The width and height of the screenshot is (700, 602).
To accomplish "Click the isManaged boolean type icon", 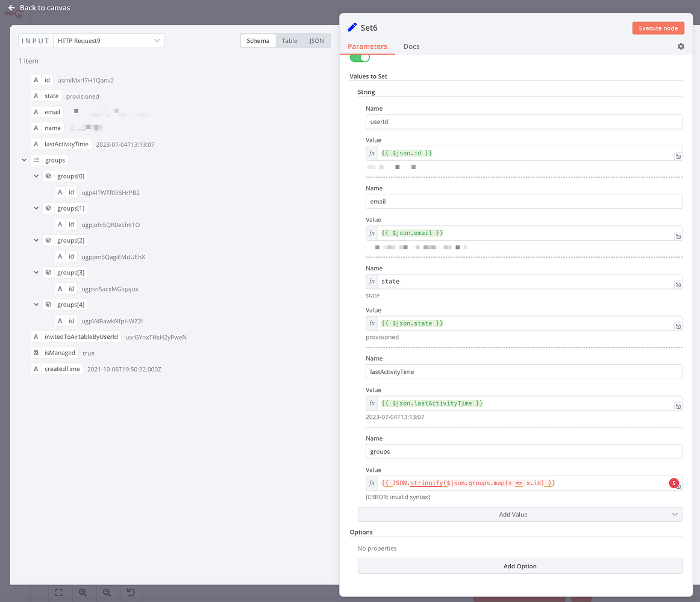I will click(x=36, y=353).
